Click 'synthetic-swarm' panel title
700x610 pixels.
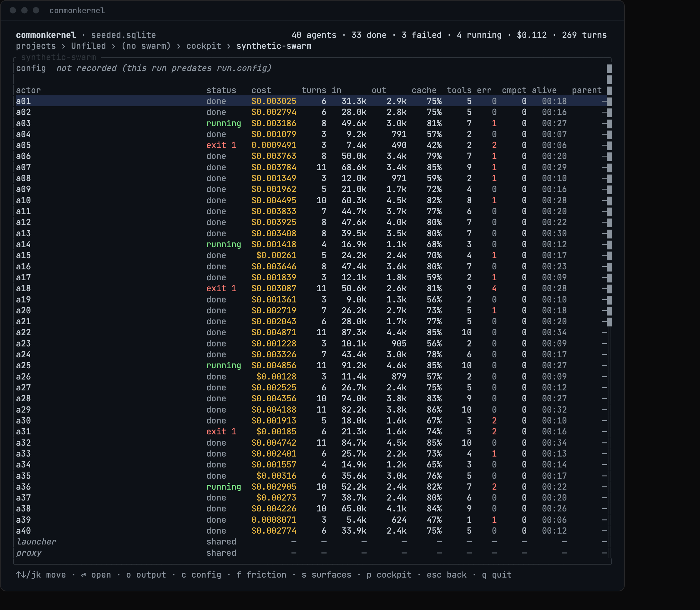click(x=58, y=57)
